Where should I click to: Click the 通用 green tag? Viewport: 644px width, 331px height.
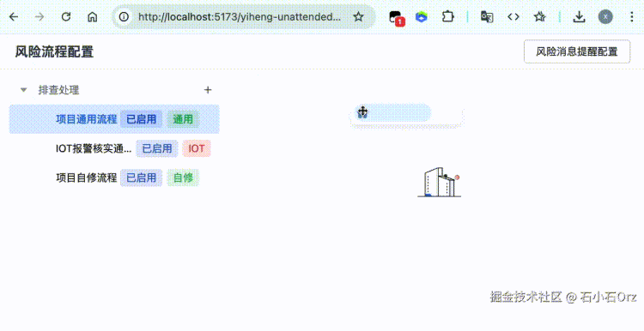183,119
